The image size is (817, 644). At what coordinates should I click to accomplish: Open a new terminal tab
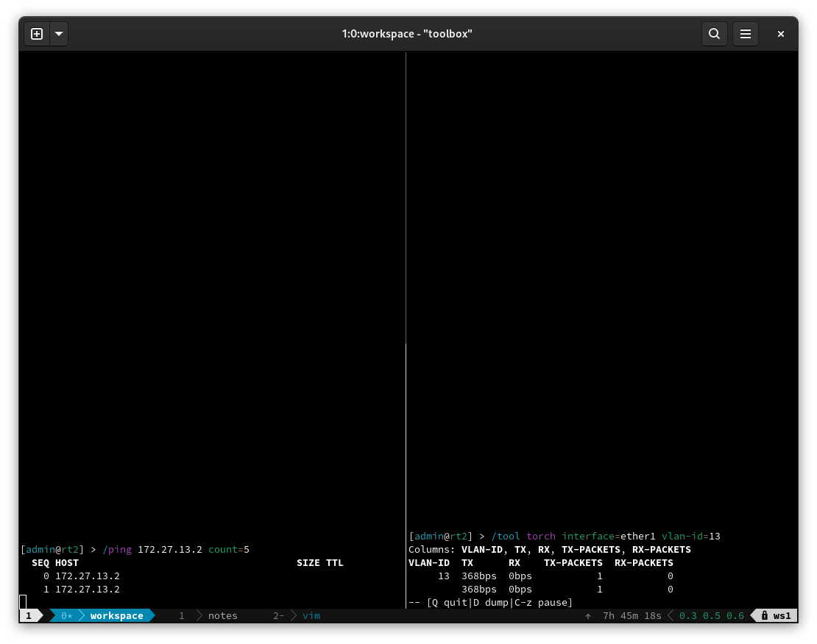36,33
